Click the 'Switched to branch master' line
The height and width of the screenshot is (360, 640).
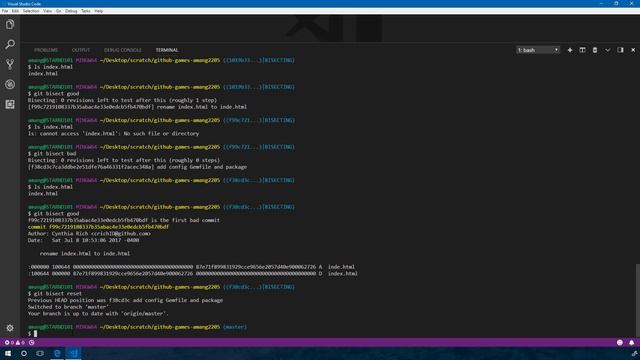[x=68, y=307]
